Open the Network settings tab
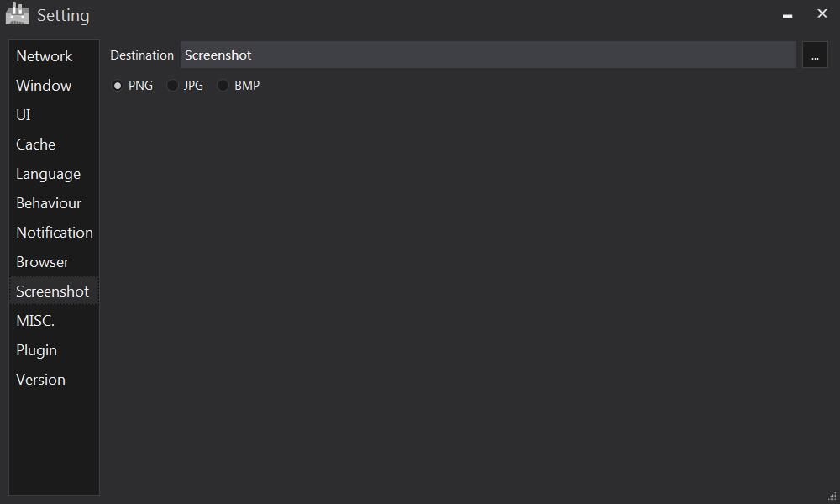The image size is (840, 504). pyautogui.click(x=54, y=55)
